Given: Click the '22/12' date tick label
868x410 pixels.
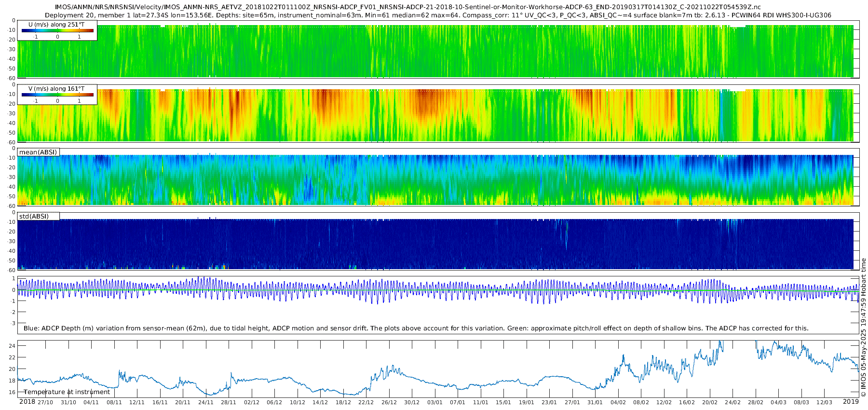Looking at the screenshot, I should pyautogui.click(x=366, y=402).
